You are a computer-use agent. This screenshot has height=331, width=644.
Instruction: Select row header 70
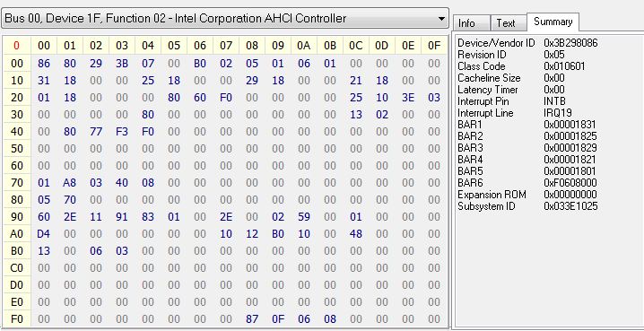16,182
